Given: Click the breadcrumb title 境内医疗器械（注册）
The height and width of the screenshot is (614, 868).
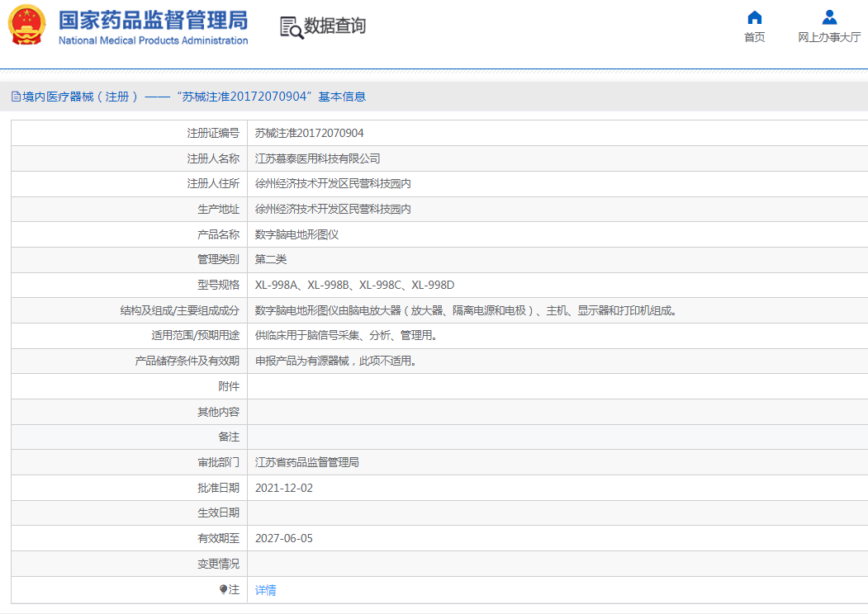Looking at the screenshot, I should 80,97.
